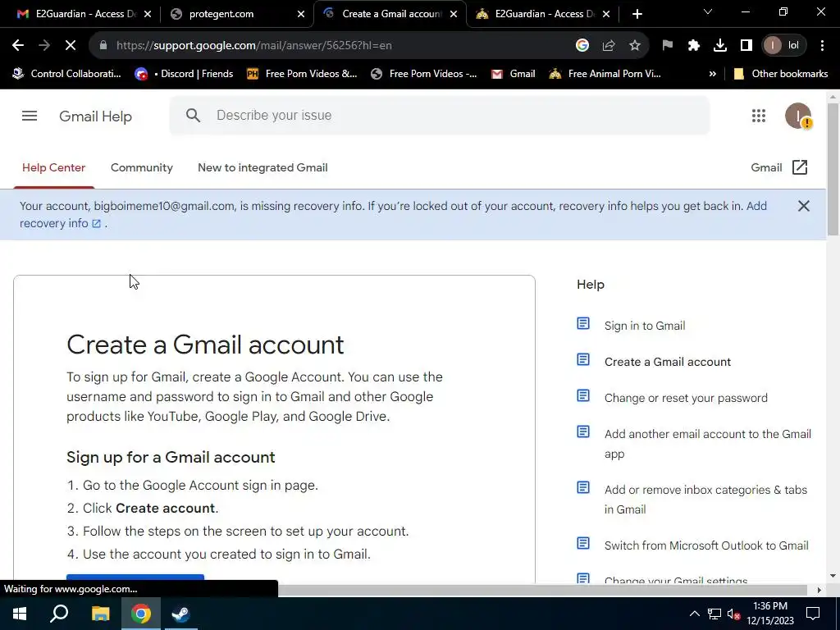Click the address bar URL
Screen dimensions: 840x630
pos(254,46)
